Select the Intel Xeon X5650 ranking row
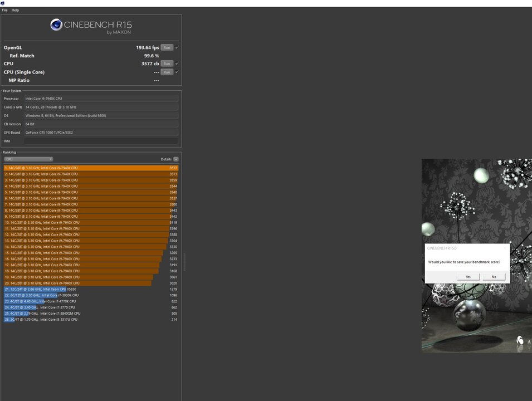Viewport: 532px width, 401px height. pos(91,290)
